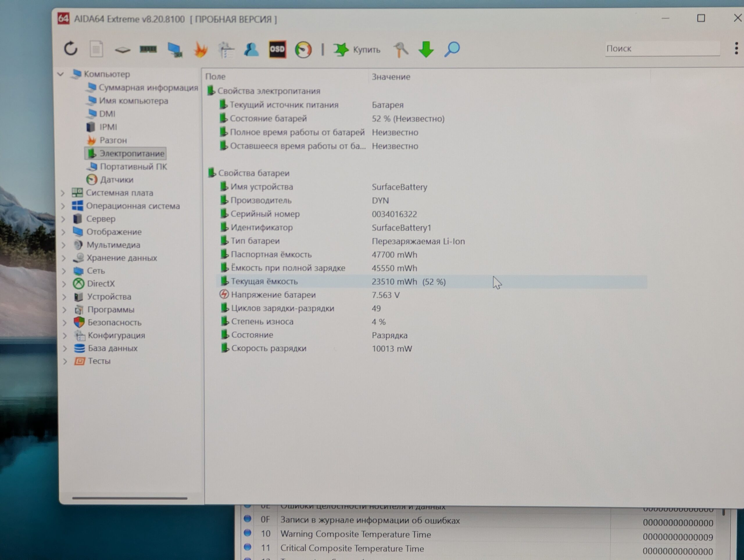
Task: Maximize the AIDA64 window
Action: [701, 18]
